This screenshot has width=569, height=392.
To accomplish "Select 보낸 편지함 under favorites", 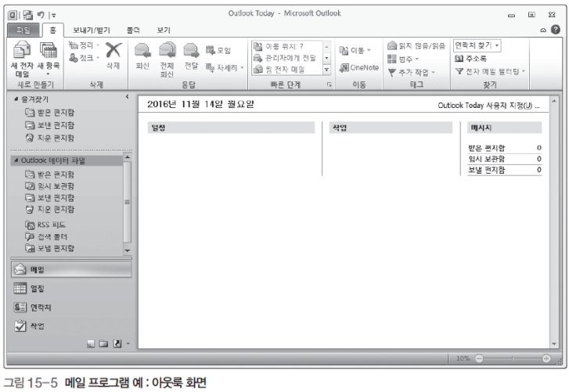I will click(50, 125).
